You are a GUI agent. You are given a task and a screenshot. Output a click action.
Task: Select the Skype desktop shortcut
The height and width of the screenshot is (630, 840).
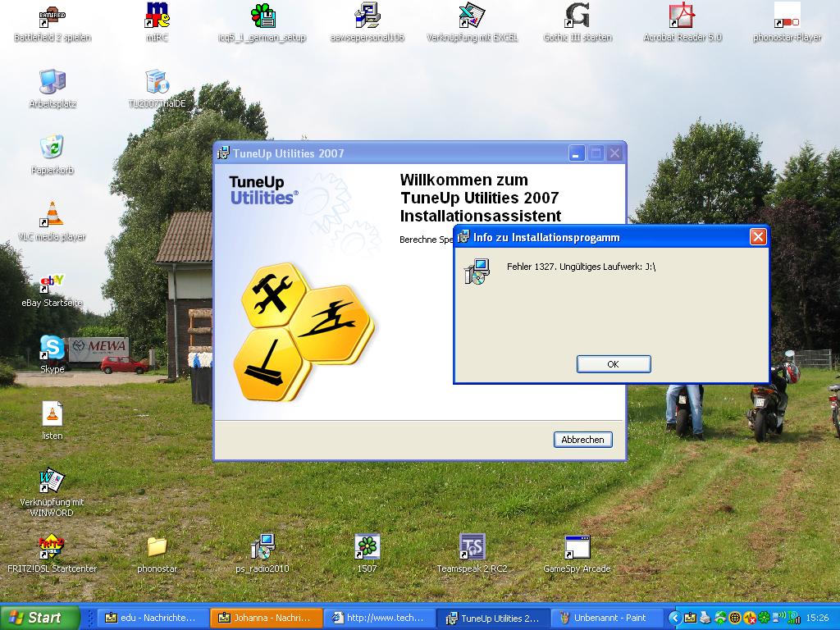[52, 354]
